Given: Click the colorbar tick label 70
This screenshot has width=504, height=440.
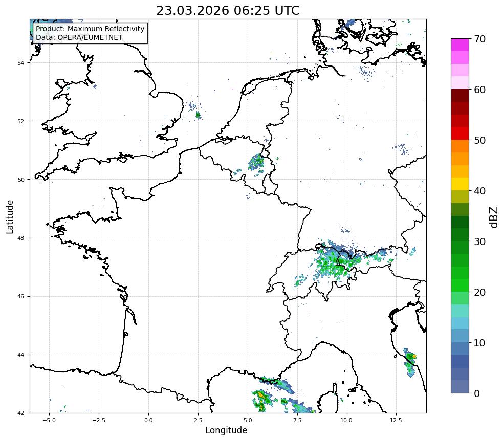Looking at the screenshot, I should tap(479, 39).
